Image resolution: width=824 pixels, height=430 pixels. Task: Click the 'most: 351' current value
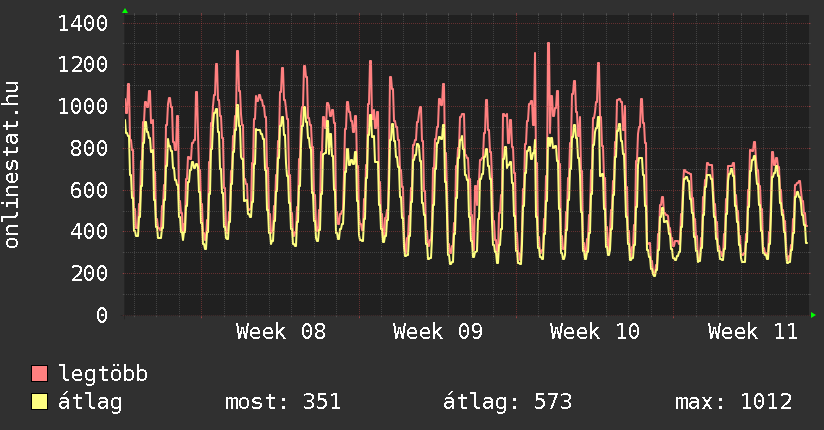point(283,402)
